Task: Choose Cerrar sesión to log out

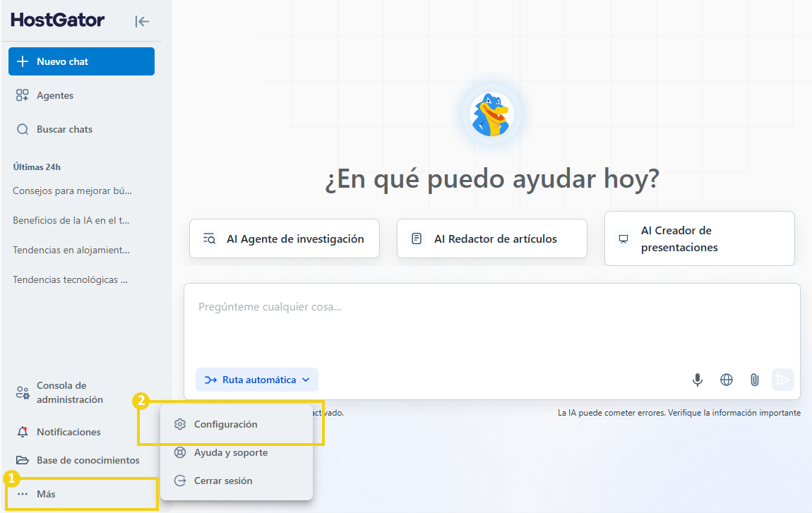Action: click(237, 481)
